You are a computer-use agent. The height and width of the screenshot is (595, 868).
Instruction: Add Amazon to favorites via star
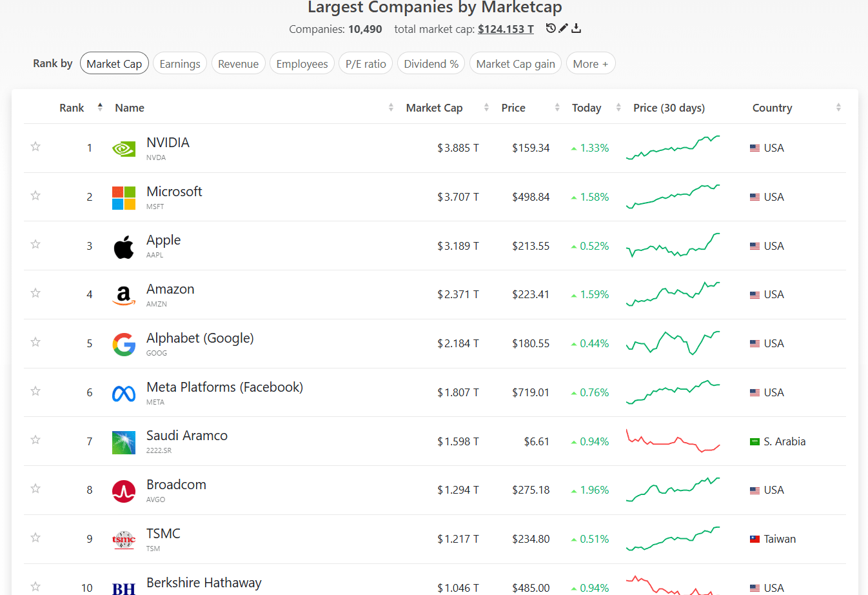[35, 293]
